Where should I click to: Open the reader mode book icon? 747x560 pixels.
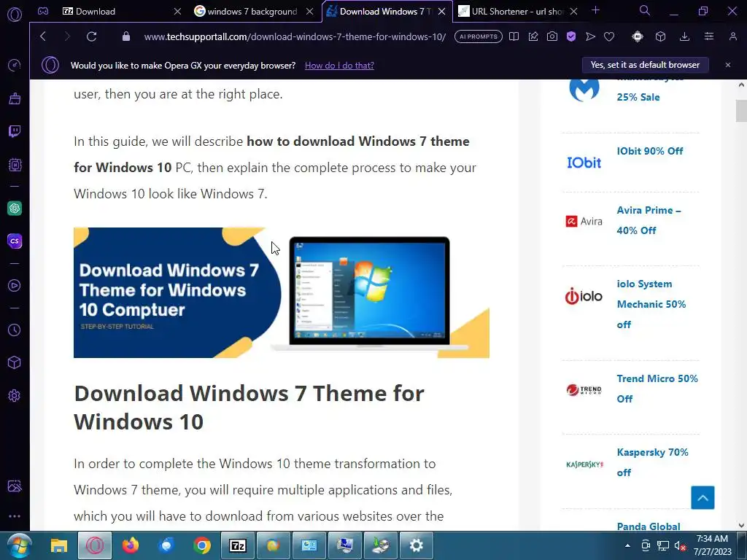click(x=514, y=36)
